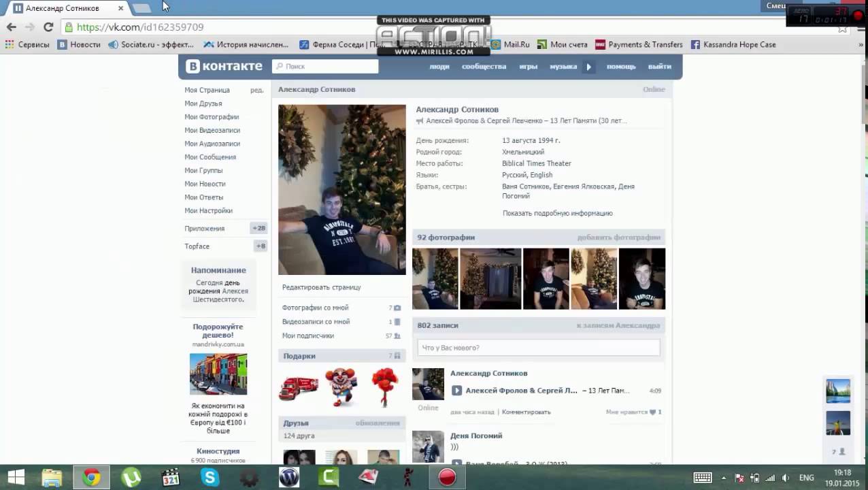This screenshot has width=868, height=490.
Task: Switch ENG input language in tray
Action: [806, 478]
